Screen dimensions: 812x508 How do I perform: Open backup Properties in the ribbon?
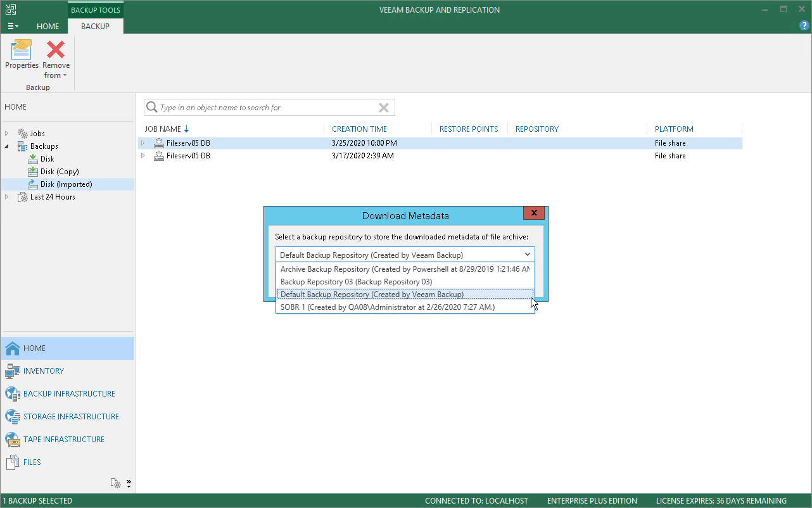click(22, 54)
